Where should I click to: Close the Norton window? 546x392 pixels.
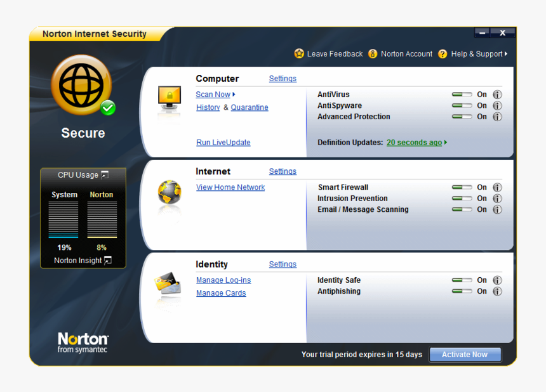point(502,33)
